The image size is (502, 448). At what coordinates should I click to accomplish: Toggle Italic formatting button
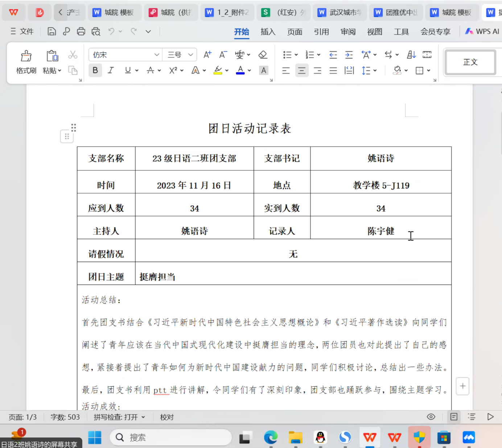coord(111,70)
